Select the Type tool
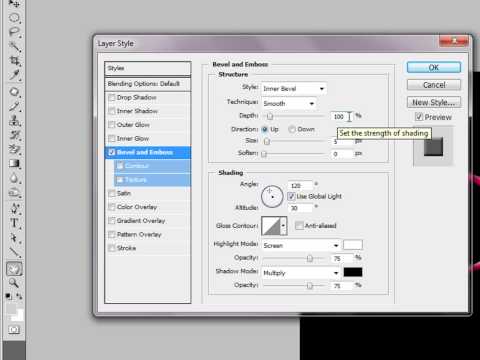Viewport: 480px width, 360px height. (14, 223)
